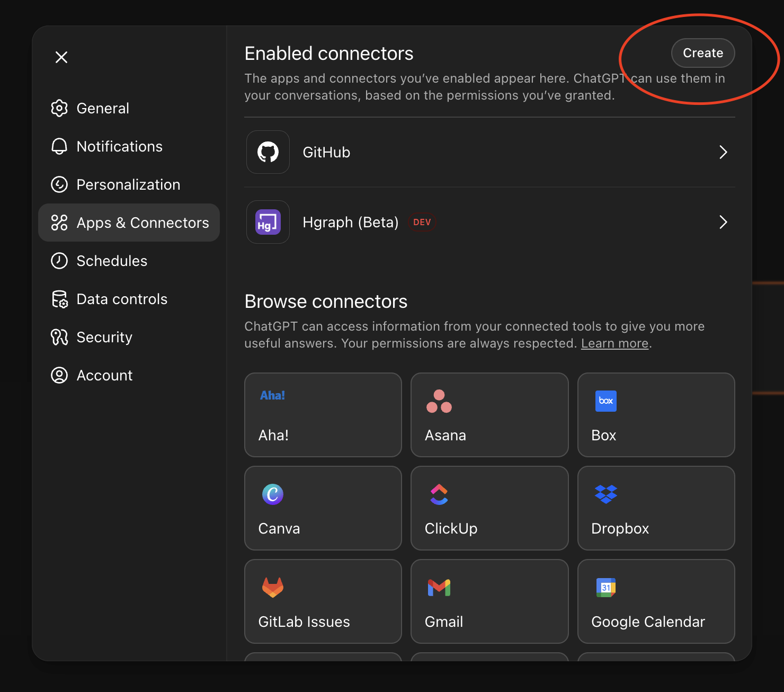Click the Create connector button
The height and width of the screenshot is (692, 784).
coord(702,53)
